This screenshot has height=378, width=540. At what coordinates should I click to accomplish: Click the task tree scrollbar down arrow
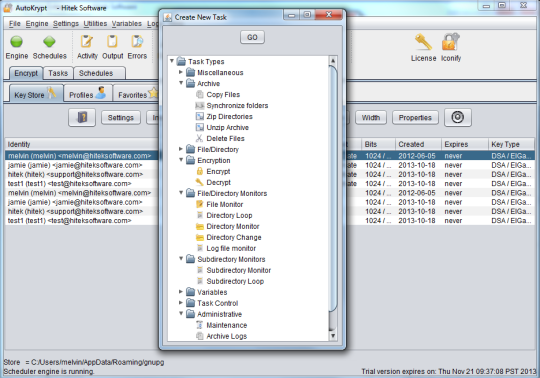pyautogui.click(x=333, y=336)
